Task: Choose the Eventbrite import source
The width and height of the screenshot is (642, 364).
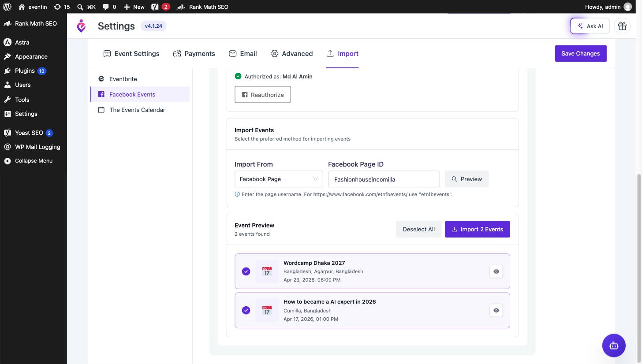Action: pyautogui.click(x=140, y=79)
